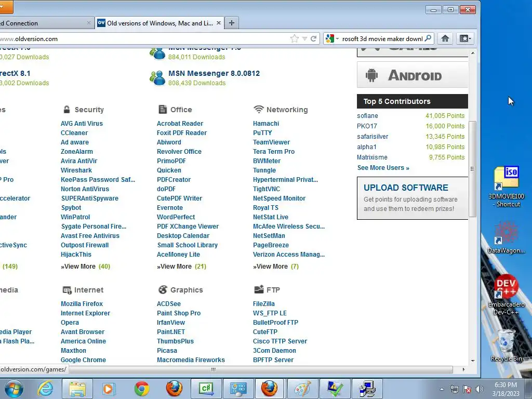Open the TeamViewer link
The image size is (532, 399).
tap(271, 142)
